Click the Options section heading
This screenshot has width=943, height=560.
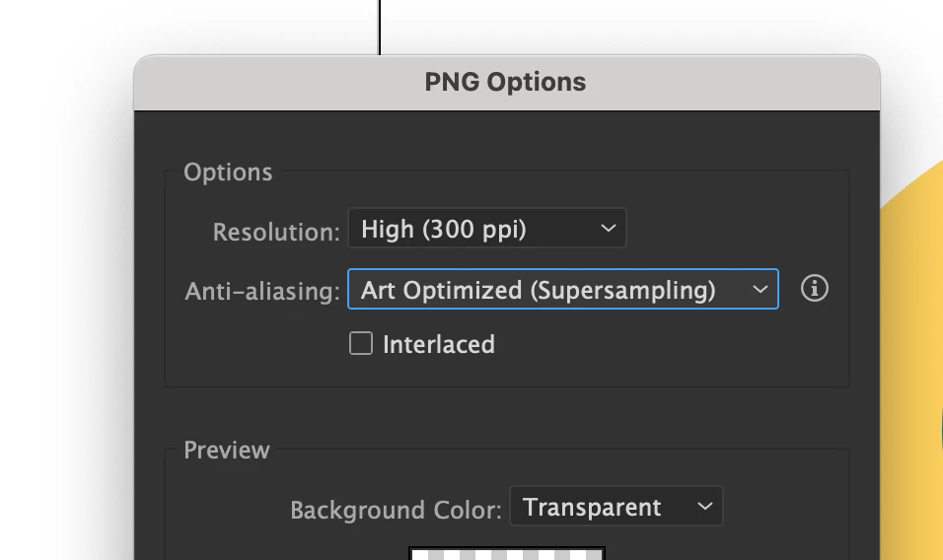228,173
